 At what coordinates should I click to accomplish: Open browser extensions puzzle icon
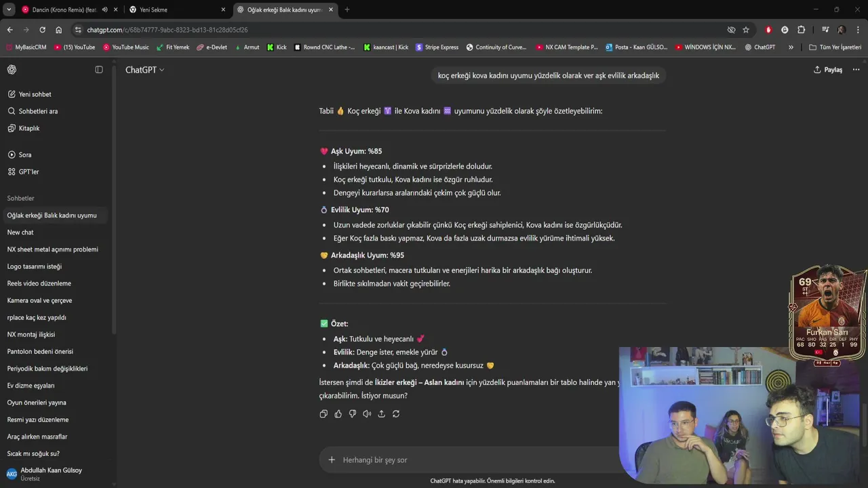pyautogui.click(x=801, y=30)
